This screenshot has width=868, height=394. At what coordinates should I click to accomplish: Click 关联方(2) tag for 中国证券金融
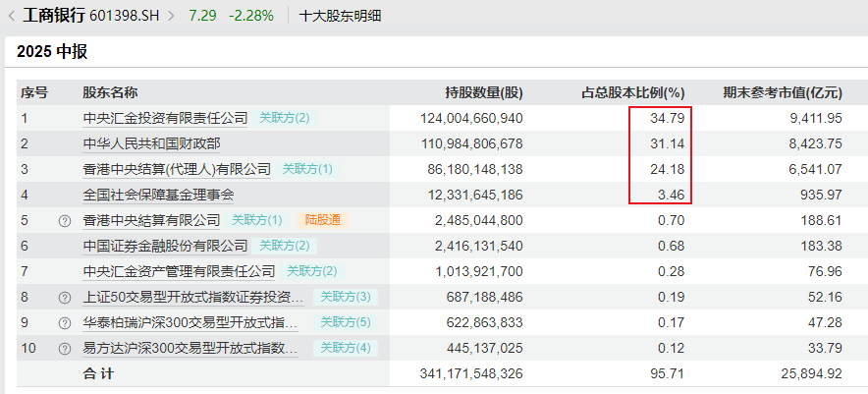coord(285,246)
